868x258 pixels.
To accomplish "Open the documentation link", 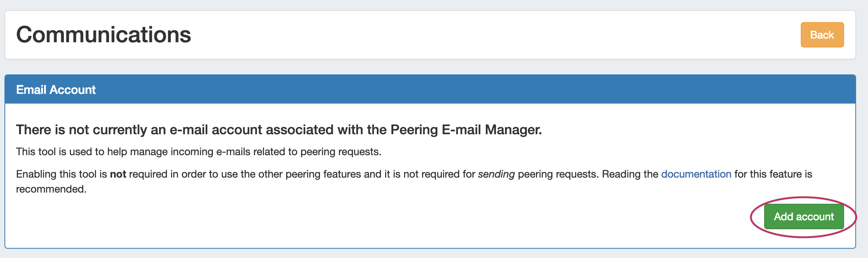I will 696,174.
